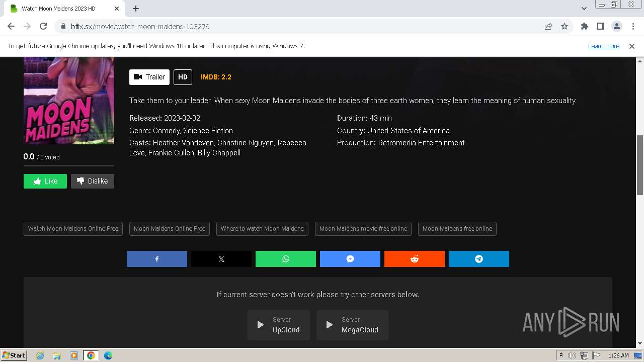Viewport: 644px width, 362px height.
Task: Open 'Watch Moon Maidens Online Free' tag
Action: tap(73, 229)
